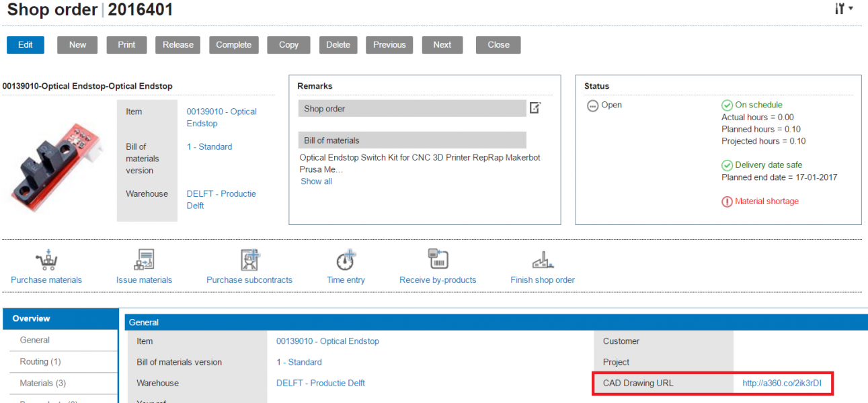This screenshot has height=403, width=868.
Task: Edit shop order remarks note icon
Action: pos(535,108)
